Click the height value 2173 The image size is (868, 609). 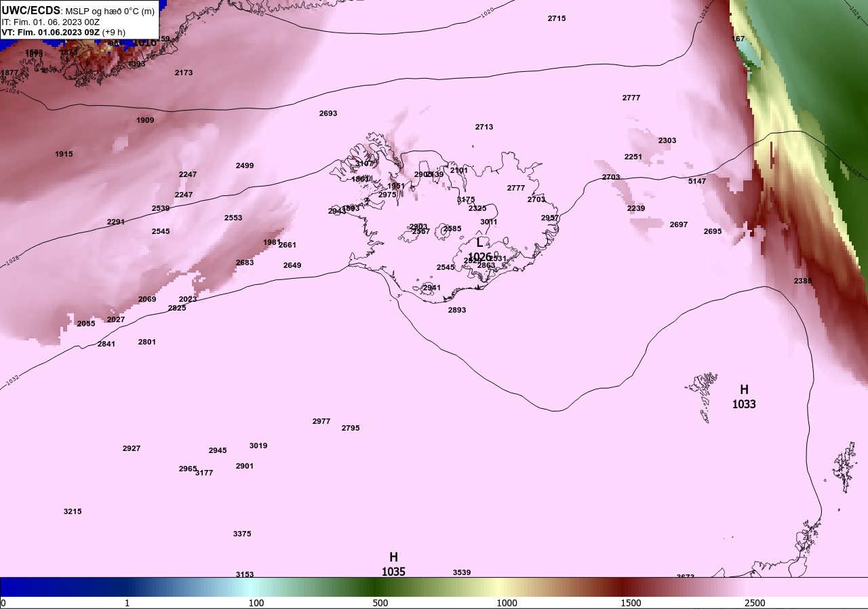pyautogui.click(x=184, y=73)
